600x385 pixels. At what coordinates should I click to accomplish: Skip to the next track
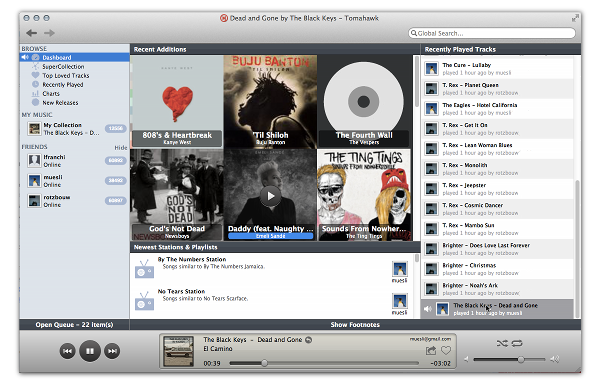[x=112, y=351]
